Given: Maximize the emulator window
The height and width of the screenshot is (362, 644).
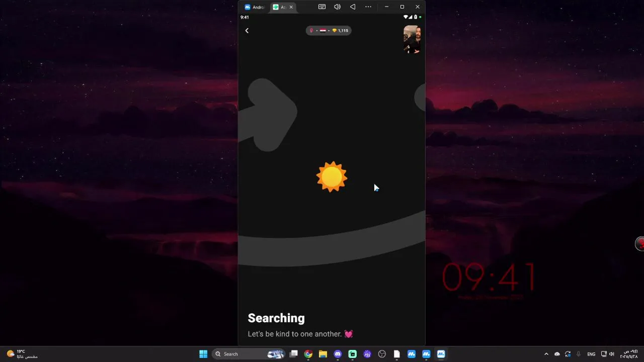Looking at the screenshot, I should 402,7.
